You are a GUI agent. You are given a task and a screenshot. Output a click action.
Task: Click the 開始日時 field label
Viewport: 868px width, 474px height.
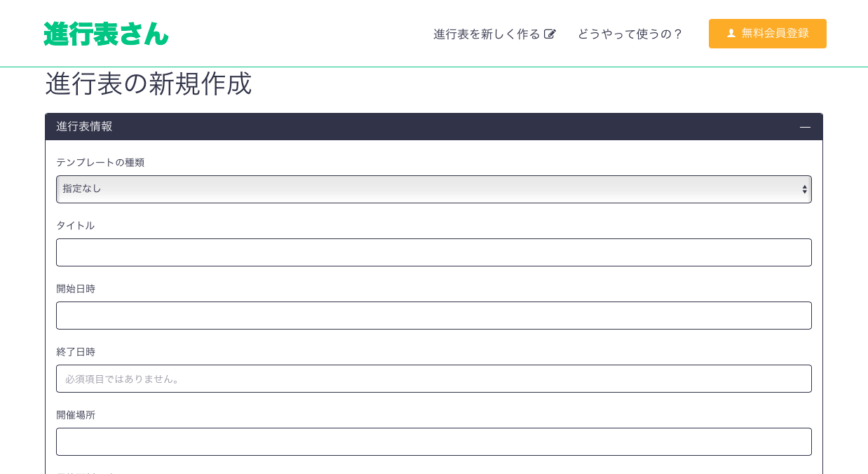[x=76, y=289]
